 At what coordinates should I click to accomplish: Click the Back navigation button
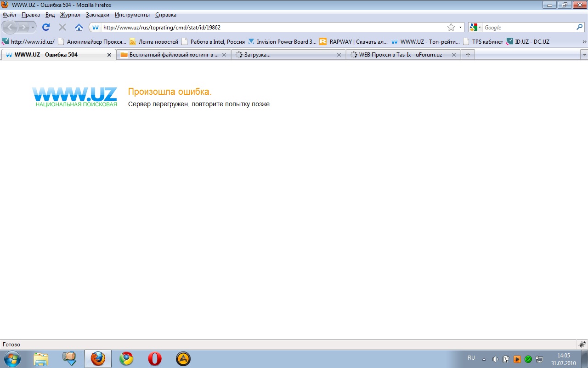point(10,27)
